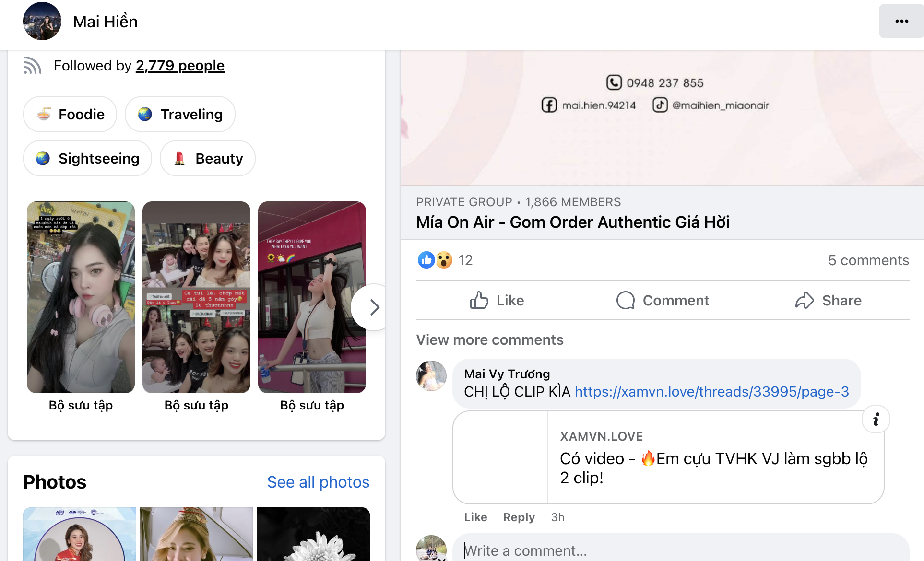Screen dimensions: 924x561
Task: Open Mai Vy Trương's commenter avatar
Action: click(431, 376)
